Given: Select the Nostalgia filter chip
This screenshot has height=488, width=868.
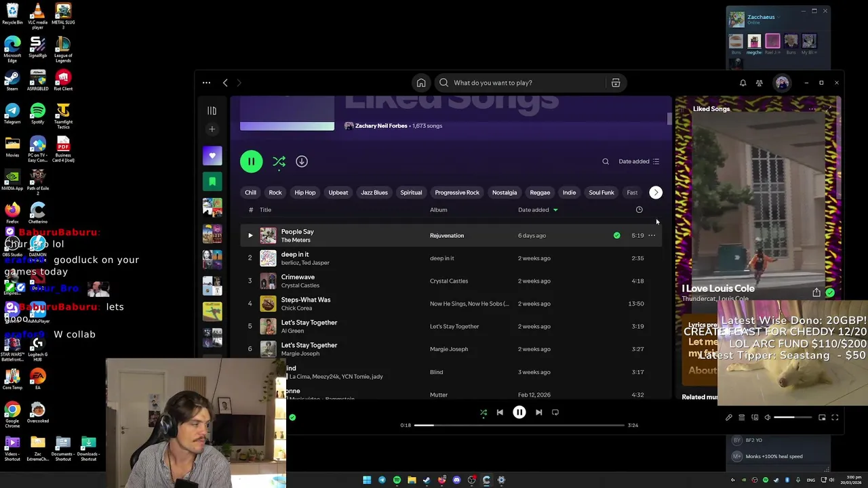Looking at the screenshot, I should tap(505, 192).
